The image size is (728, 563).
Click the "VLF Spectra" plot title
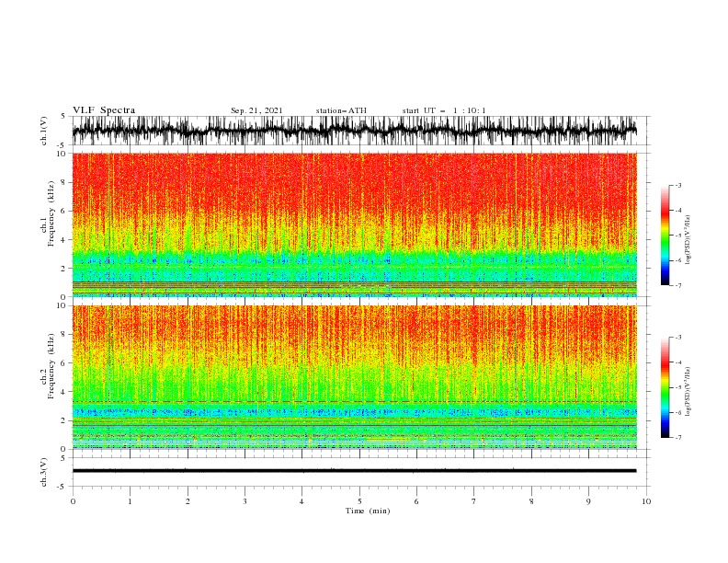click(104, 110)
